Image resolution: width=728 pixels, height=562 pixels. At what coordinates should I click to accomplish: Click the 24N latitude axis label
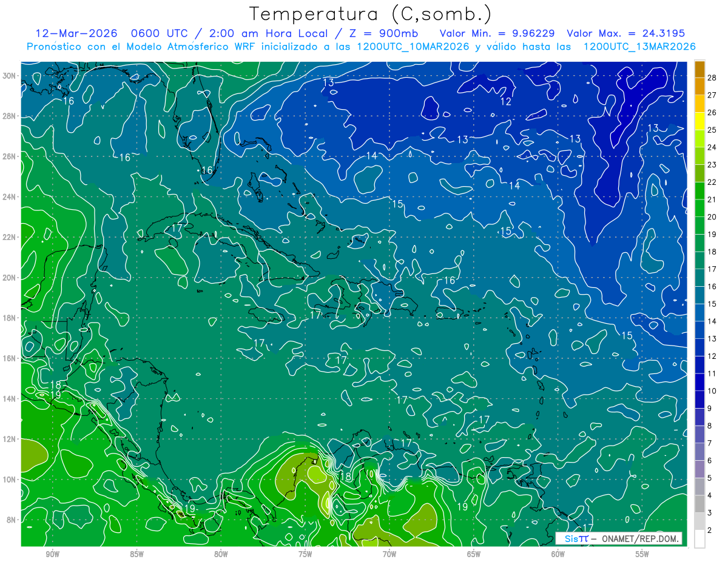tap(8, 197)
